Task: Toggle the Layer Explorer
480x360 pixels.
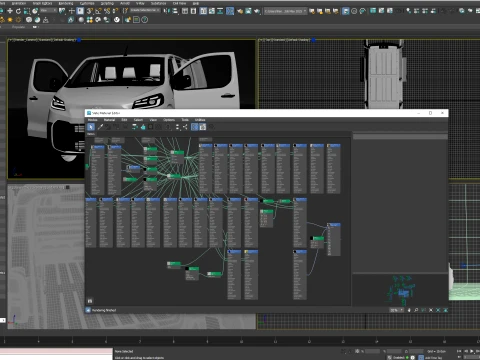Action: click(x=193, y=11)
